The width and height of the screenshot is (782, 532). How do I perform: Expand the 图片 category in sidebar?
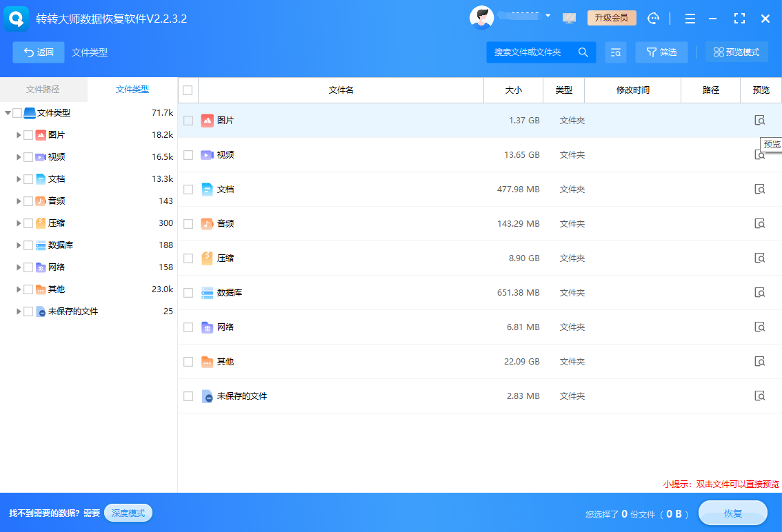(x=19, y=134)
